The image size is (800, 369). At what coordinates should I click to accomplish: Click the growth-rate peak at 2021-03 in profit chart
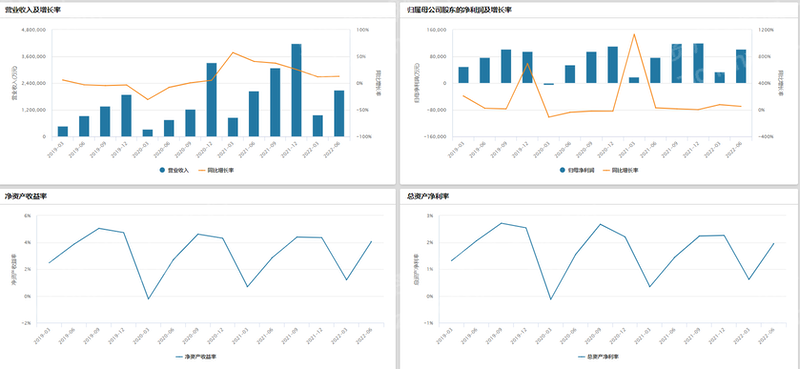(634, 35)
